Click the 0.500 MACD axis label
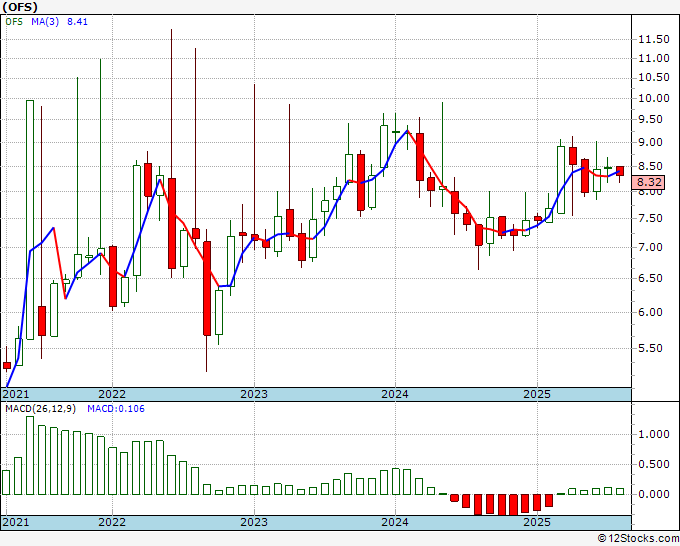This screenshot has width=680, height=546. pos(654,464)
